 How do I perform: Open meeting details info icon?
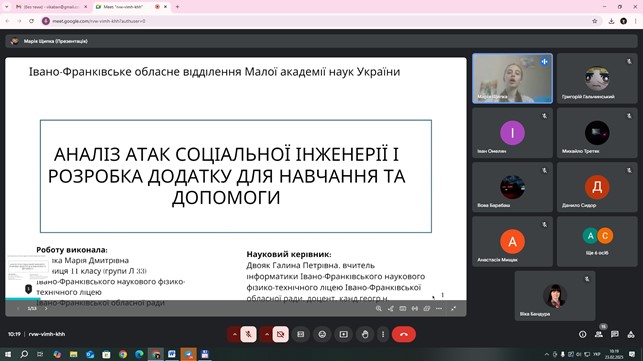point(582,334)
